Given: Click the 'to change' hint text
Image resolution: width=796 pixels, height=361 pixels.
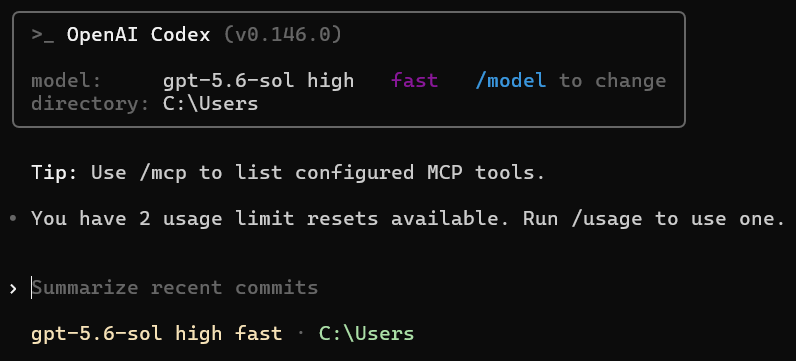Looking at the screenshot, I should click(613, 80).
